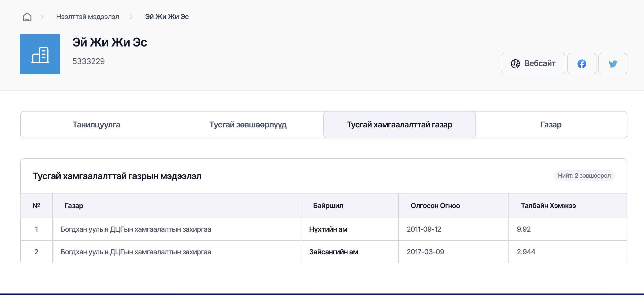Click the Олгосон Огноо column header
Screen dimensions: 644x295
[x=435, y=206]
